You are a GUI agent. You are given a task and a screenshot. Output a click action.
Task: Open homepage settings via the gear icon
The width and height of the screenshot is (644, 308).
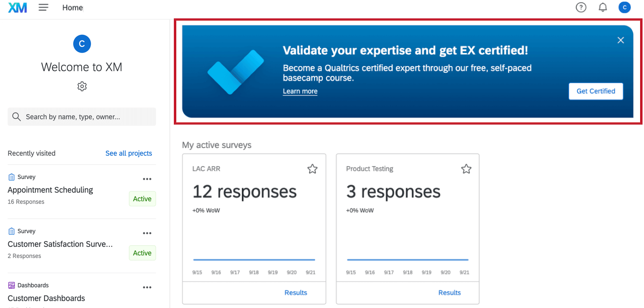pyautogui.click(x=82, y=86)
